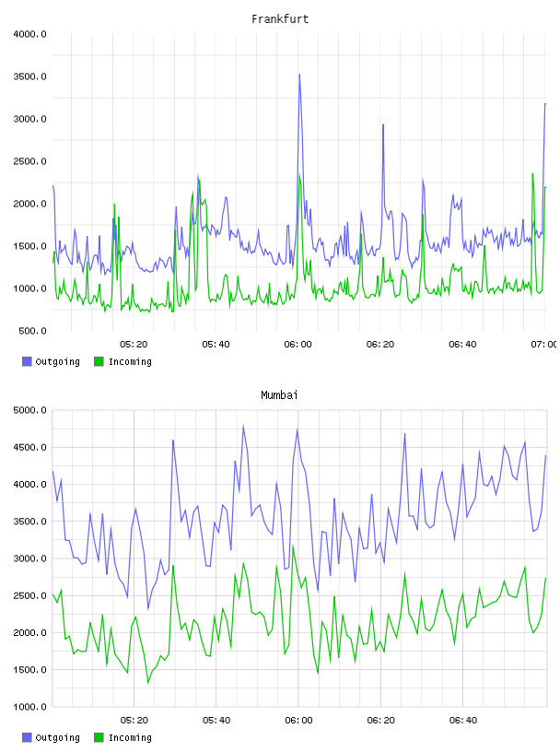Click the 1000.0 axis label in Mumbai chart

tap(29, 707)
